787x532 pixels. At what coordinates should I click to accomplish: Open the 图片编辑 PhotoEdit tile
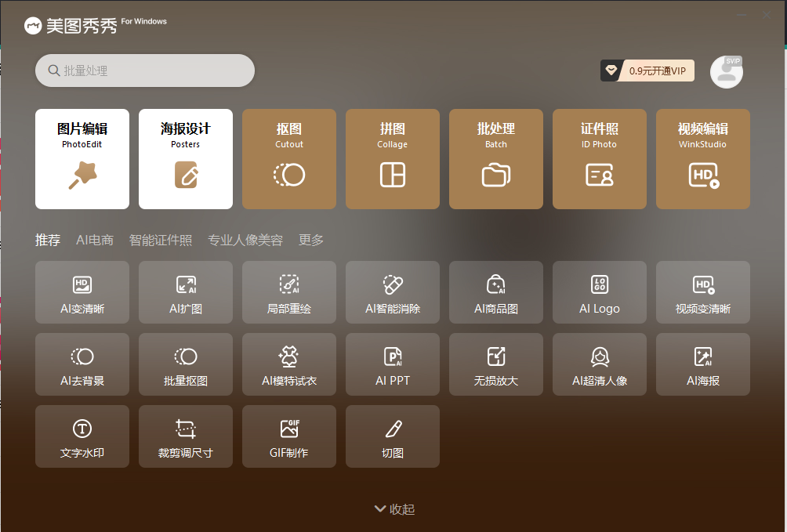point(82,158)
